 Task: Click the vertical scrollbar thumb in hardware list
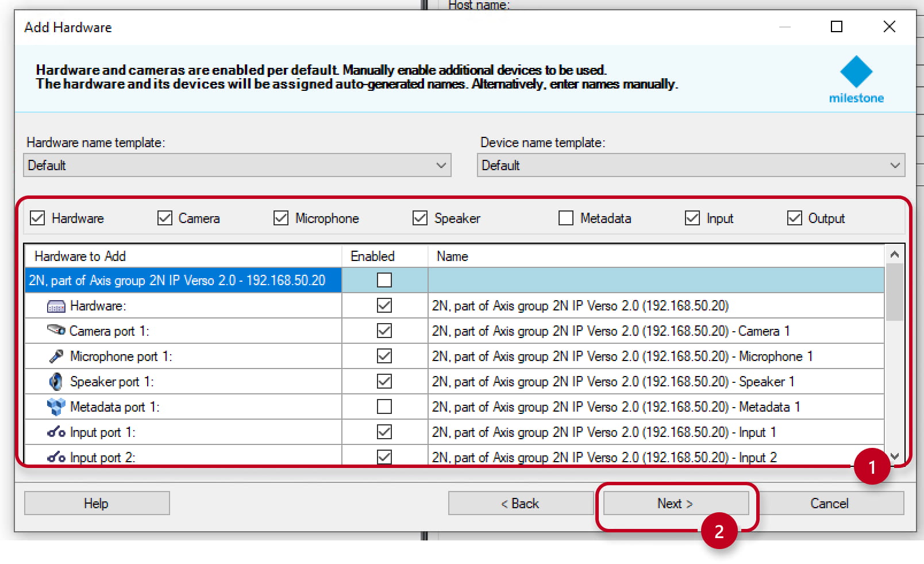coord(894,292)
